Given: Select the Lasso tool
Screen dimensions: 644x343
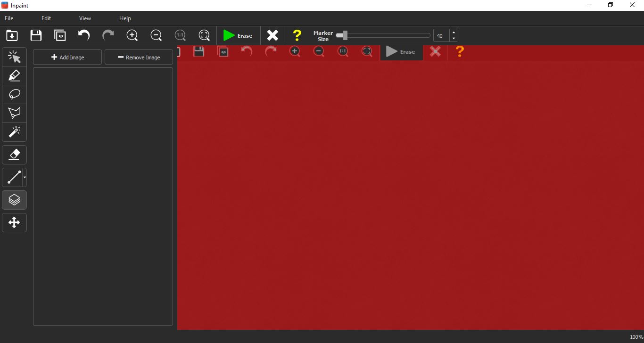Looking at the screenshot, I should [x=14, y=94].
